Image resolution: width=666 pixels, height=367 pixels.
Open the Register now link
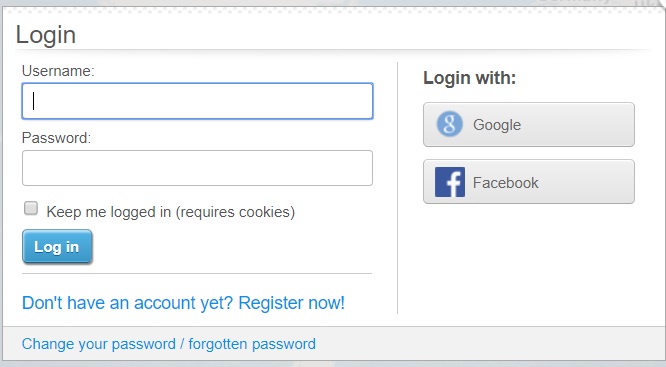coord(291,303)
